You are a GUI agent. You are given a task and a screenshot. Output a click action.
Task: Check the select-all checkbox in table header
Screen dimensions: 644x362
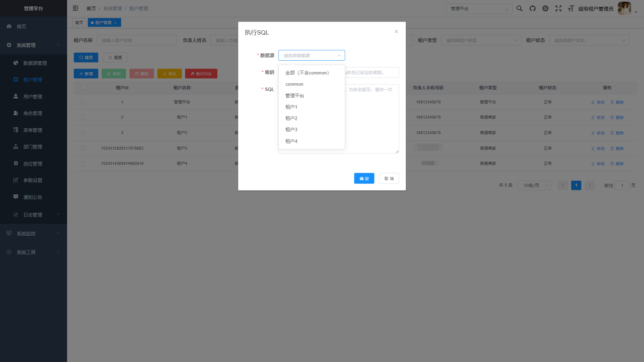[83, 88]
